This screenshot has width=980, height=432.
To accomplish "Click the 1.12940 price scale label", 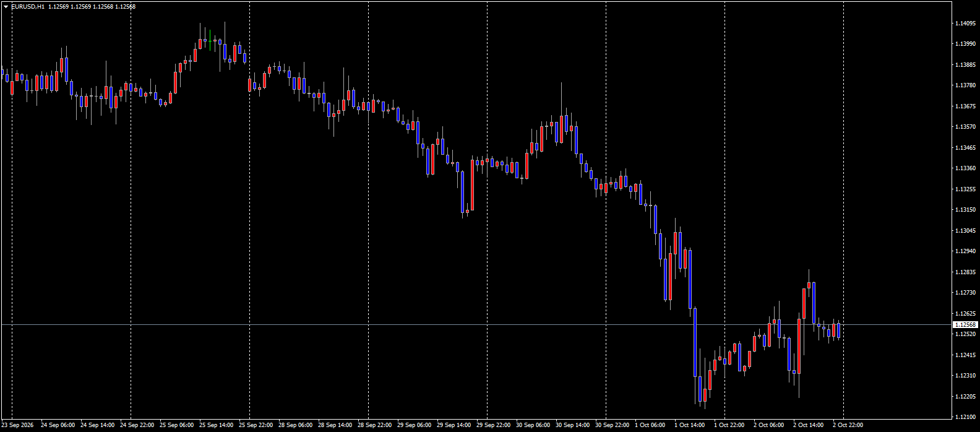I will click(965, 251).
